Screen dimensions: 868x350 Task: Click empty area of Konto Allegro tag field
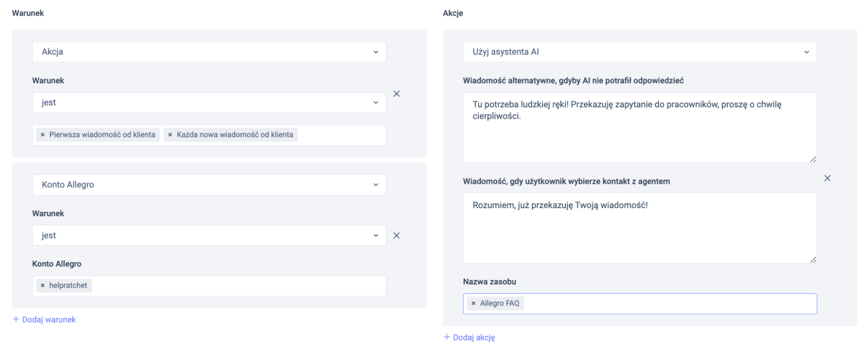(x=238, y=286)
